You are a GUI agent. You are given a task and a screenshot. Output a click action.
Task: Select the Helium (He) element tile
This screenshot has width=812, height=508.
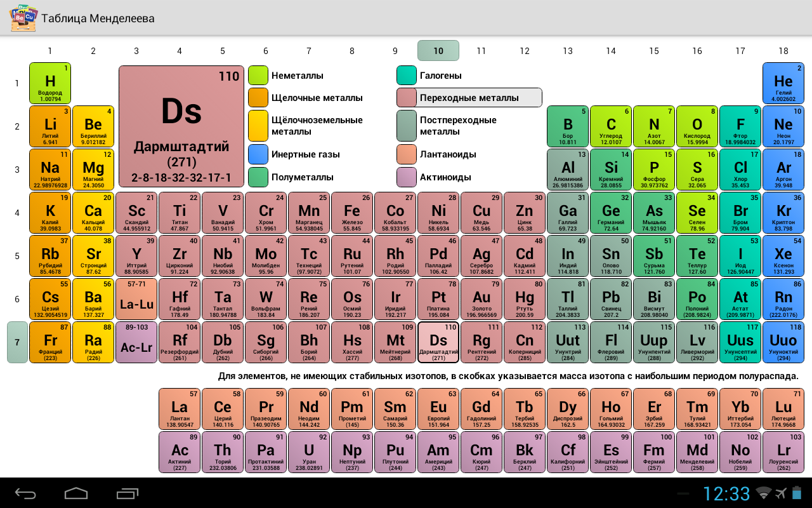coord(783,83)
